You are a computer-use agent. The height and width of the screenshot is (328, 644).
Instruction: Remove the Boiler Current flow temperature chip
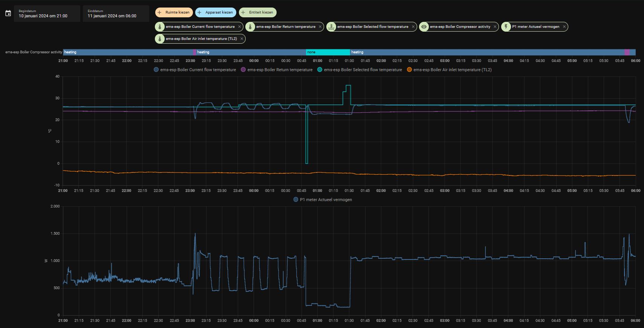pos(239,27)
